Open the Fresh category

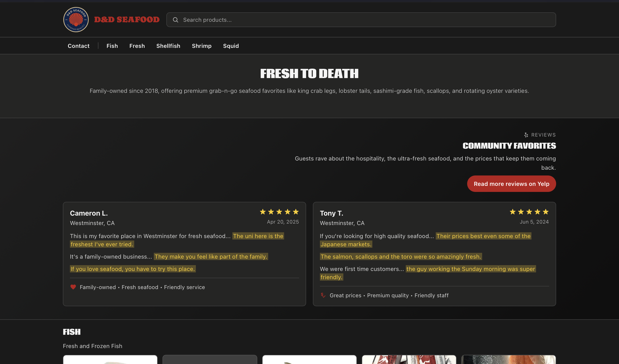point(137,46)
